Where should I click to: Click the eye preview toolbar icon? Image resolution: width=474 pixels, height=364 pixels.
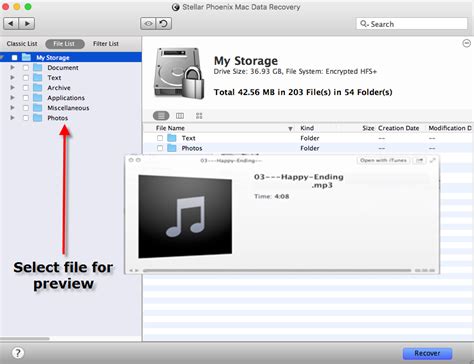coord(148,24)
